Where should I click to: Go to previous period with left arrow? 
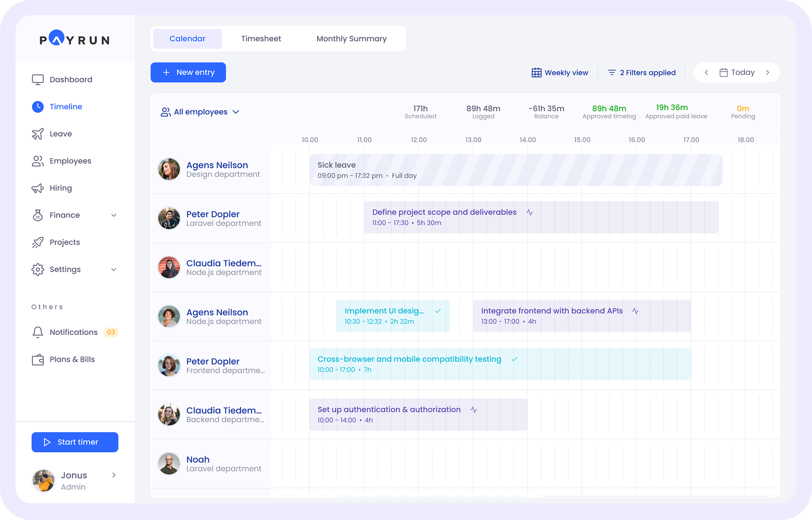[706, 73]
